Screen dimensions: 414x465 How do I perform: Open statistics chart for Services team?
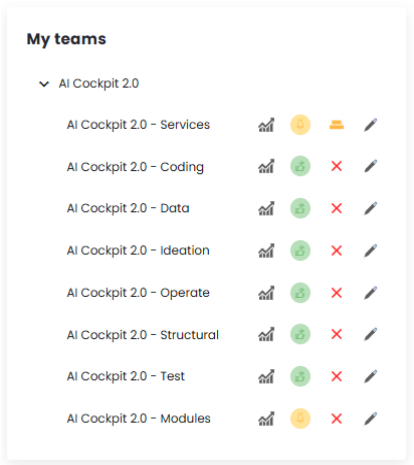coord(266,125)
